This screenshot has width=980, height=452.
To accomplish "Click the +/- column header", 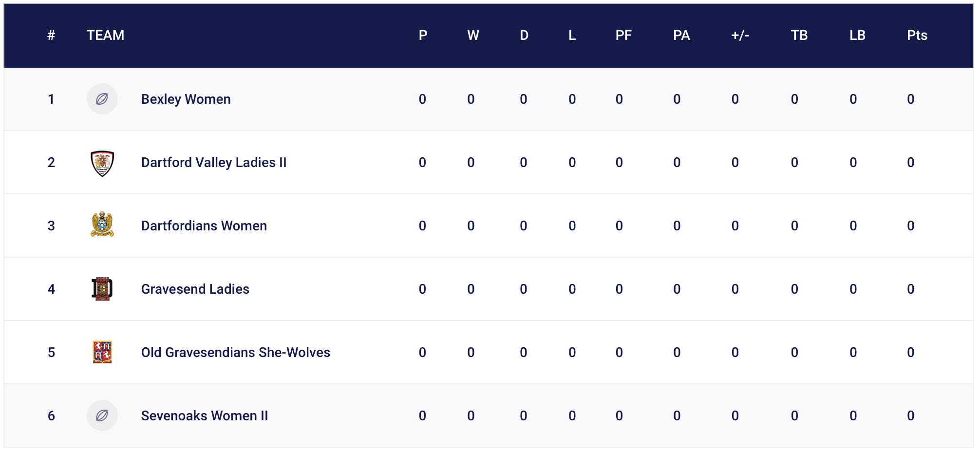I will tap(740, 35).
